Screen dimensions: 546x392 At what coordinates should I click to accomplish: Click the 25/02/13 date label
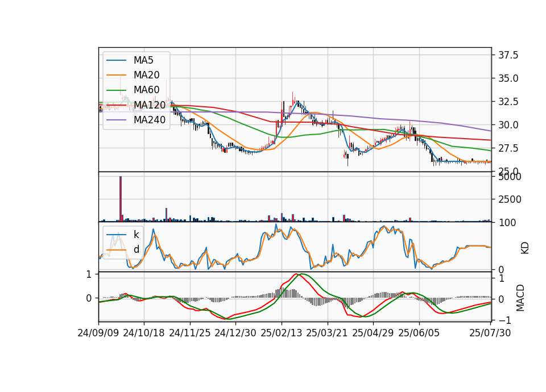(282, 333)
